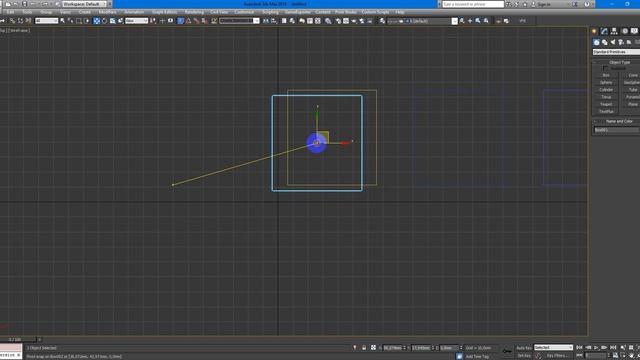Viewport: 640px width, 360px height.
Task: Switch to Hierarchy panel icon
Action: coord(614,31)
